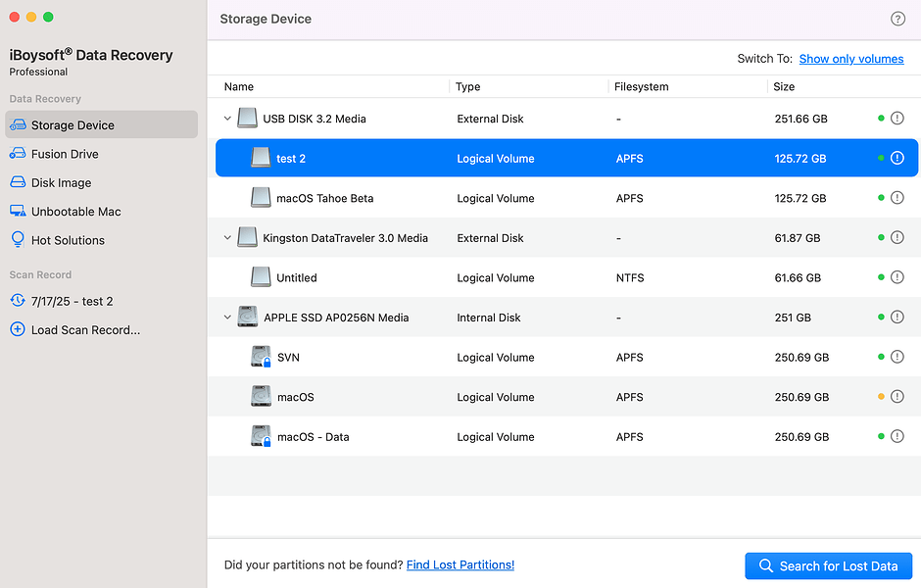Open Hot Solutions in sidebar
Viewport: 921px width, 588px height.
102,240
